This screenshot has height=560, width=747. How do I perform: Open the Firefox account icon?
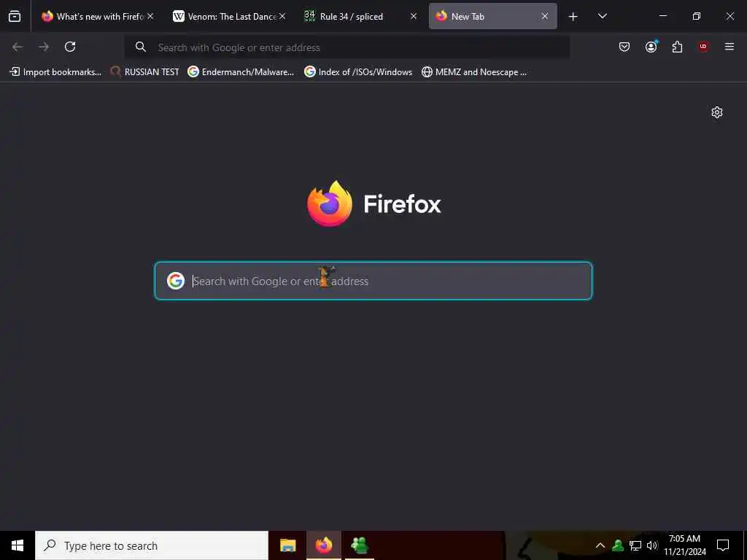[651, 47]
